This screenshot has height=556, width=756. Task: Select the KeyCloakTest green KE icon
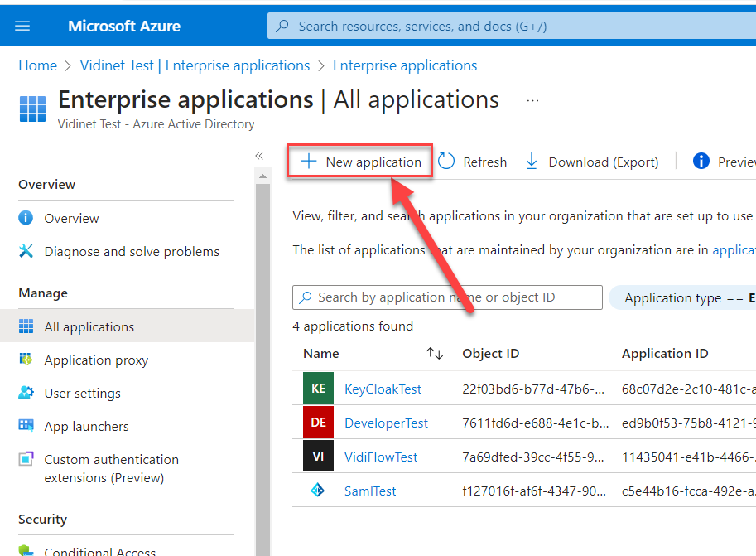[318, 389]
